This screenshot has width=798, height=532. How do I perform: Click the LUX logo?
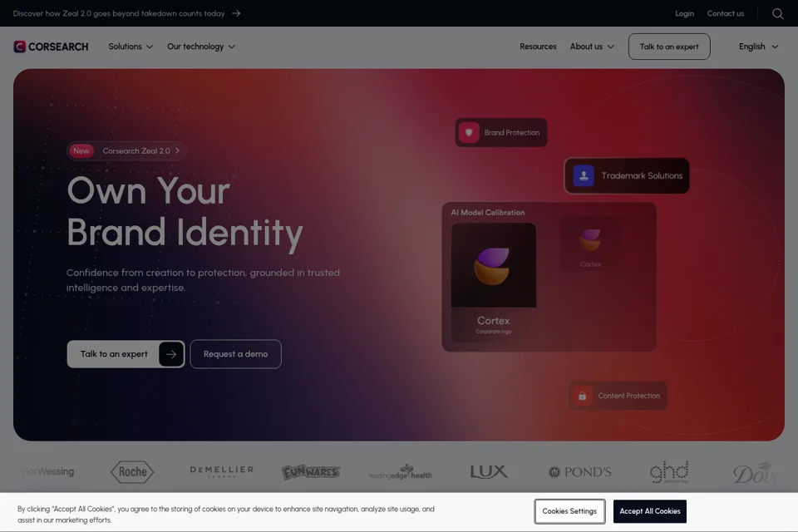(x=489, y=472)
